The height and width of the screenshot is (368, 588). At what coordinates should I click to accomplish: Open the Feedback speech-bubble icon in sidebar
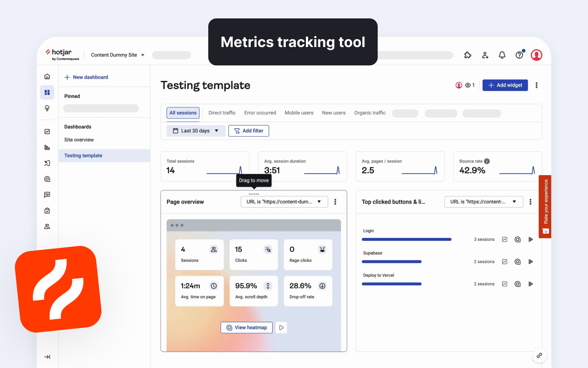coord(47,195)
